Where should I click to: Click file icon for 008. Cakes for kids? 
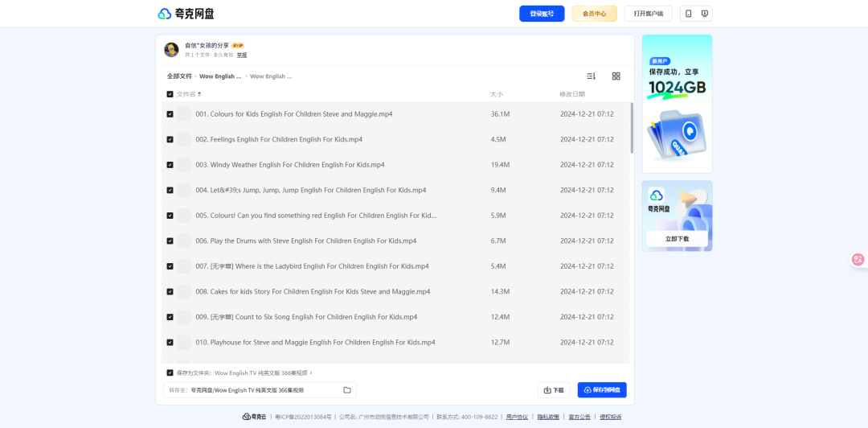184,291
